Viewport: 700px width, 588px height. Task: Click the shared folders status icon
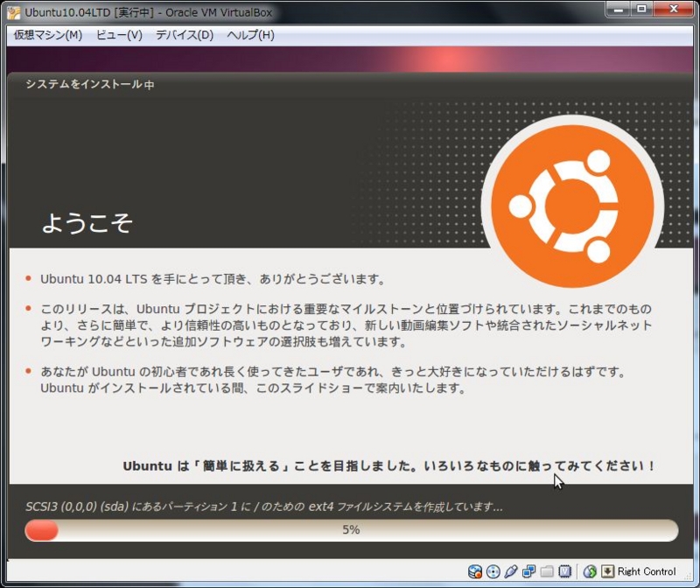547,571
